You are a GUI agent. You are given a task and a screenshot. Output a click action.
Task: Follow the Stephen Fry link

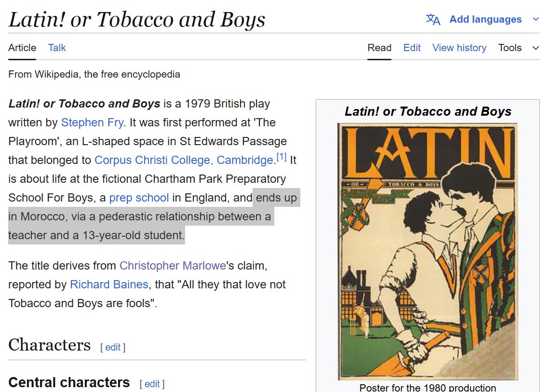coord(92,122)
